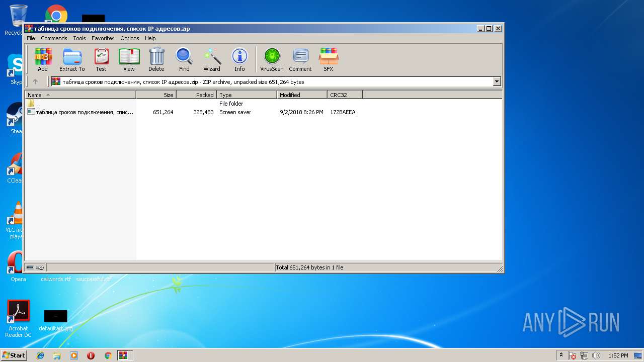
Task: Click the status bar drive/key icon
Action: pyautogui.click(x=35, y=267)
